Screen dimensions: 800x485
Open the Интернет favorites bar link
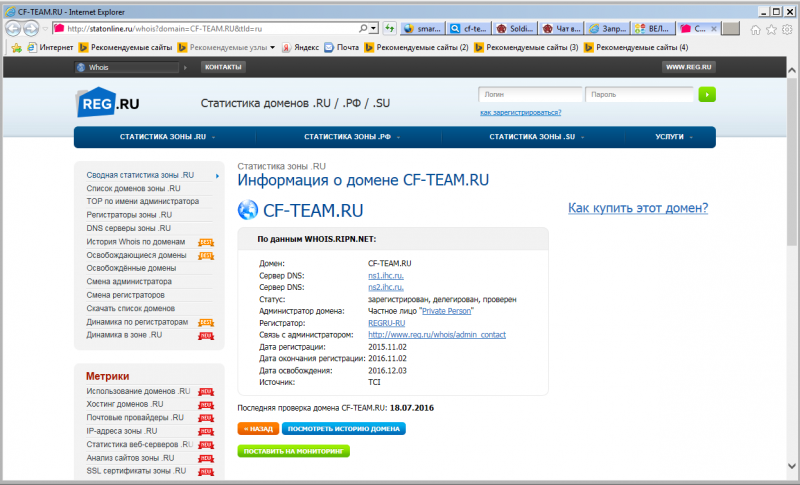coord(50,47)
